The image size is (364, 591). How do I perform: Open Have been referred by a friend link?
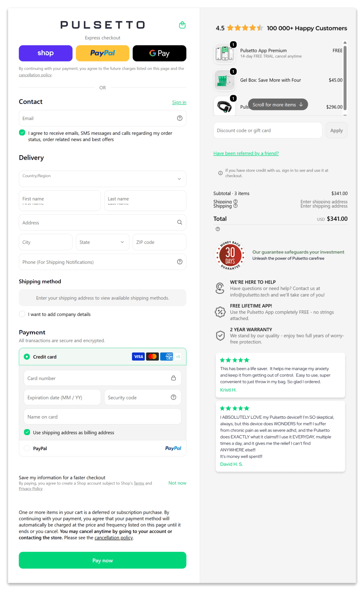pyautogui.click(x=246, y=153)
